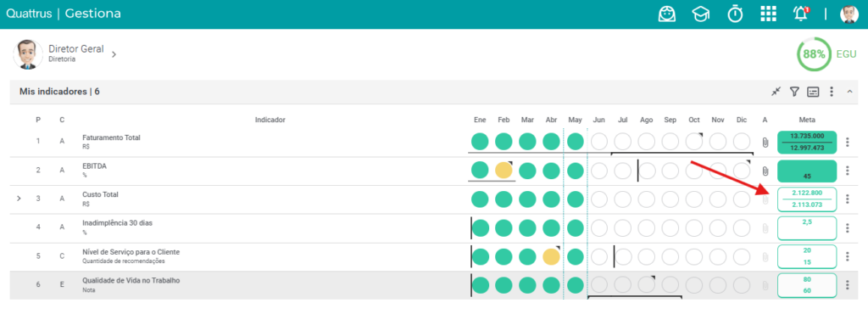This screenshot has width=868, height=314.
Task: Open attachment clip for Qualidade de Vida row
Action: (765, 286)
